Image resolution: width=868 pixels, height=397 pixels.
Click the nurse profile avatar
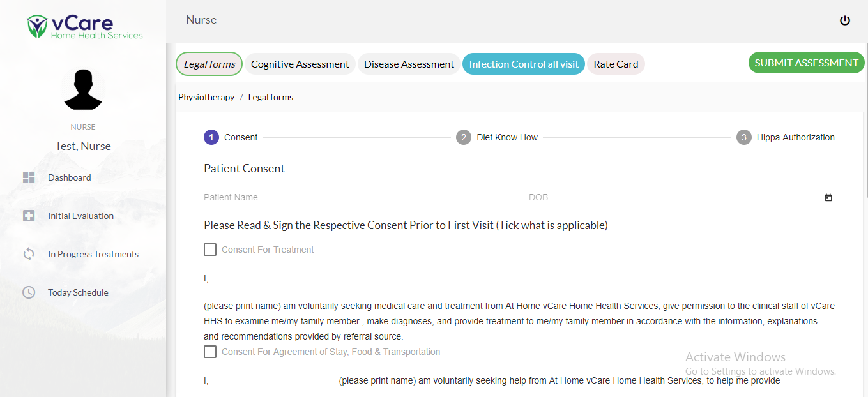pos(83,89)
